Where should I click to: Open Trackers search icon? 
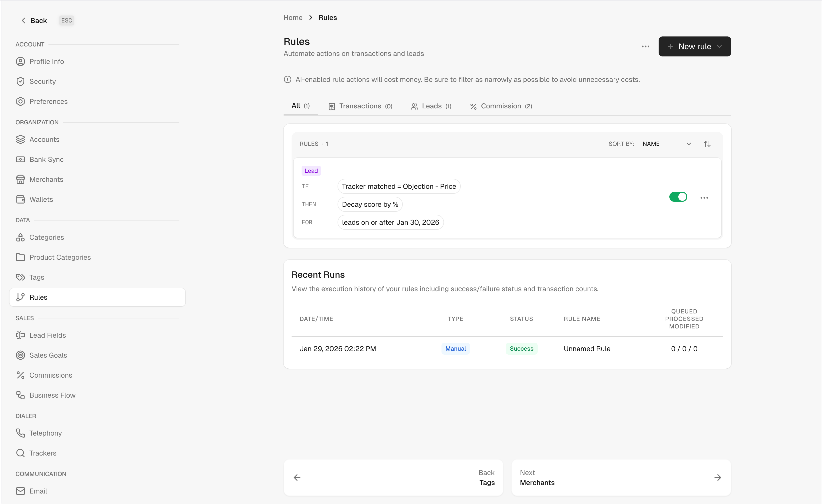[20, 453]
